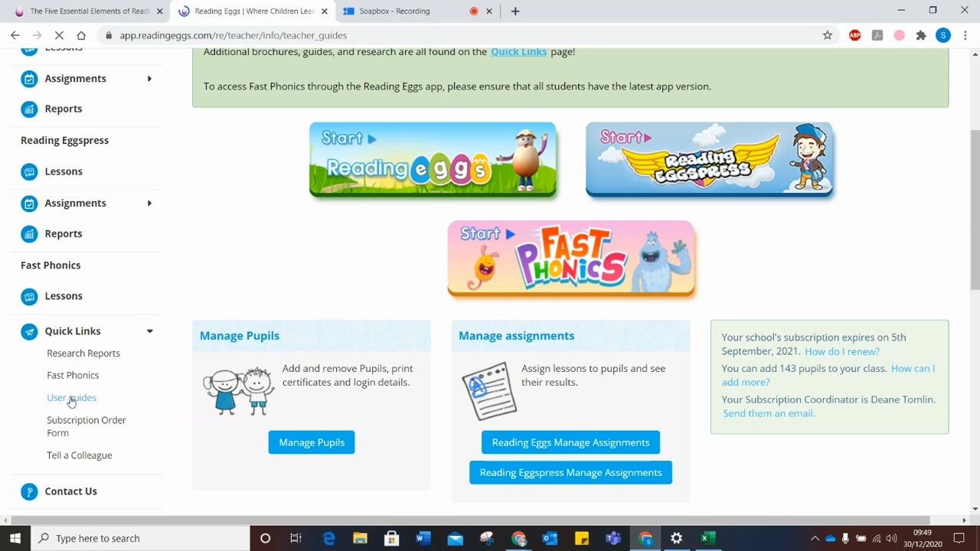Open Reading Eggspress Reports chart icon
Viewport: 980px width, 551px height.
point(29,233)
